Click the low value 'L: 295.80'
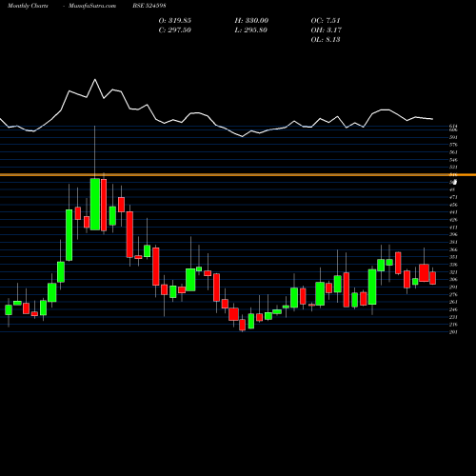The image size is (476, 476). pyautogui.click(x=250, y=30)
